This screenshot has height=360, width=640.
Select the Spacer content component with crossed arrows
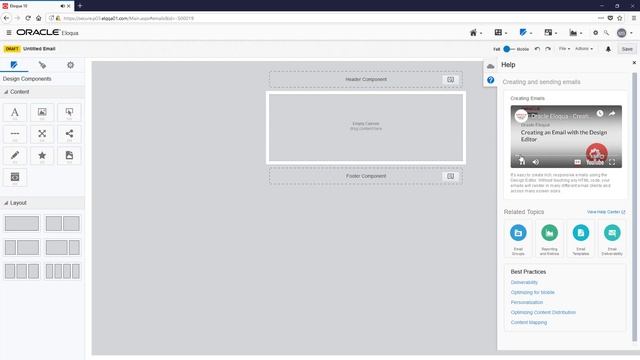[x=42, y=134]
